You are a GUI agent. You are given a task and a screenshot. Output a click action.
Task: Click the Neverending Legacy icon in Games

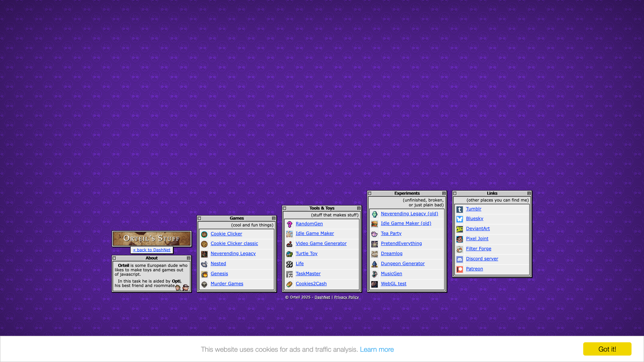pos(204,254)
